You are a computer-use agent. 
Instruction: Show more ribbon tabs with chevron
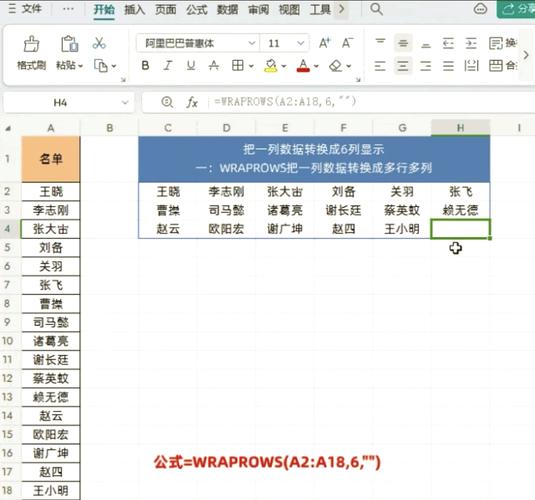[x=341, y=9]
